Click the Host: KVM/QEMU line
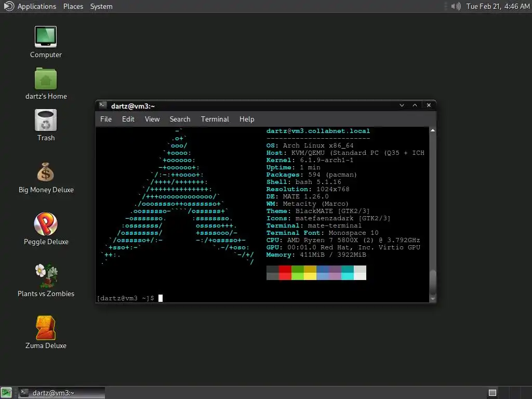Image resolution: width=532 pixels, height=399 pixels. click(x=345, y=153)
